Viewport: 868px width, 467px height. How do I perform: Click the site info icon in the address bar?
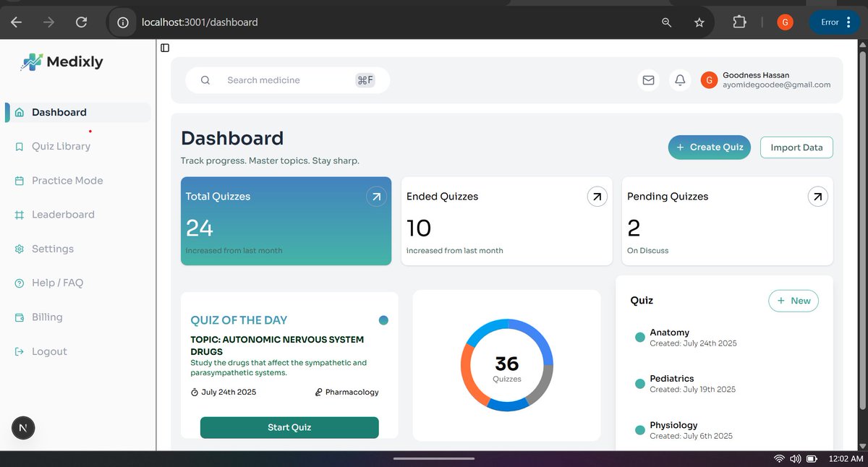[x=123, y=22]
